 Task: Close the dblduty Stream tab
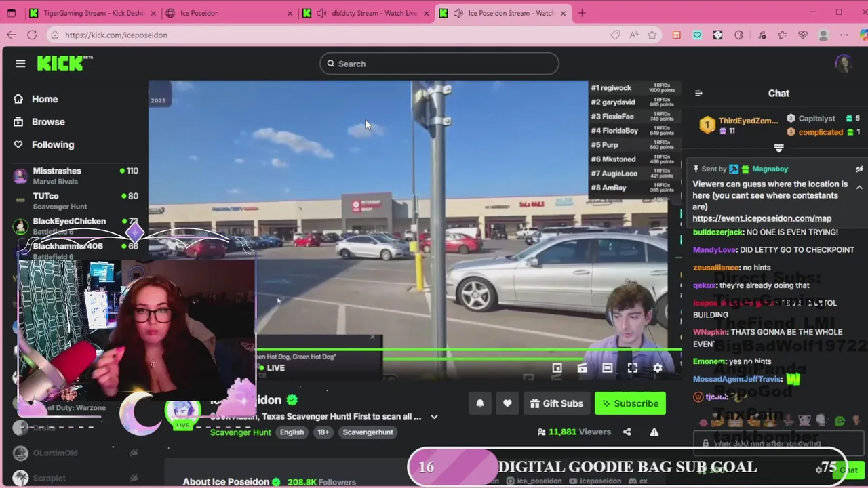point(426,13)
